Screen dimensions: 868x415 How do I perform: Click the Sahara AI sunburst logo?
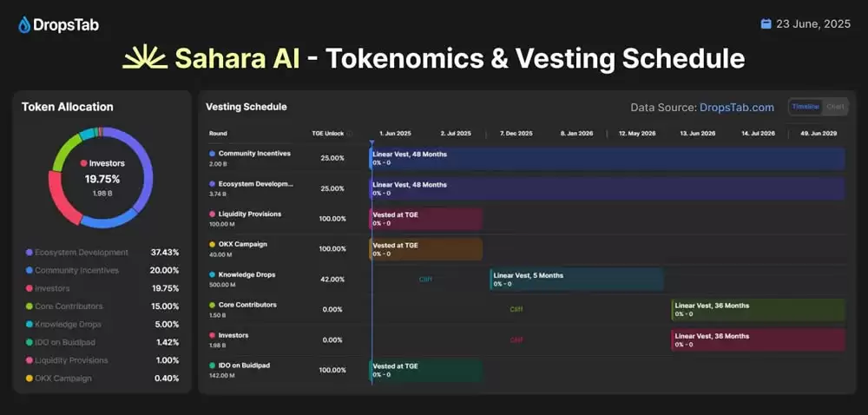pyautogui.click(x=145, y=57)
